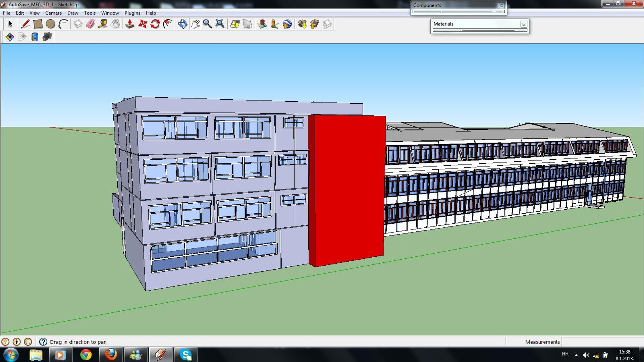Click the blue cylinder plugin icon
Viewport: 644px width, 362px height.
[35, 37]
